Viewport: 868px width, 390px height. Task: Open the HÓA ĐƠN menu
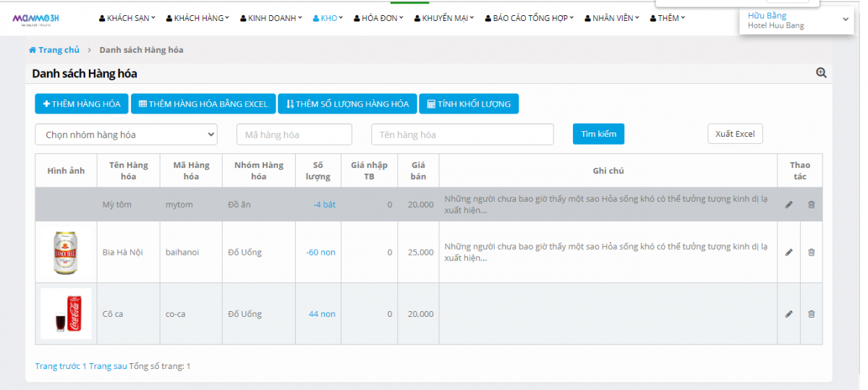point(379,18)
